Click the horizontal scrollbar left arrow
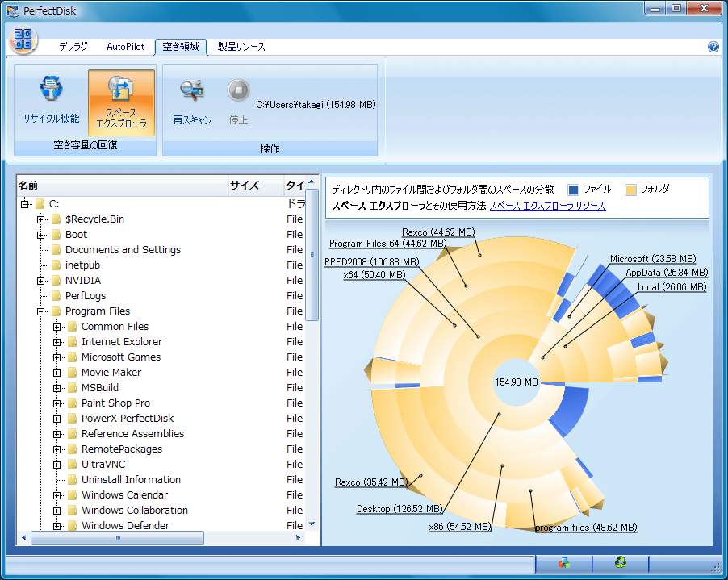Image resolution: width=728 pixels, height=580 pixels. [23, 537]
